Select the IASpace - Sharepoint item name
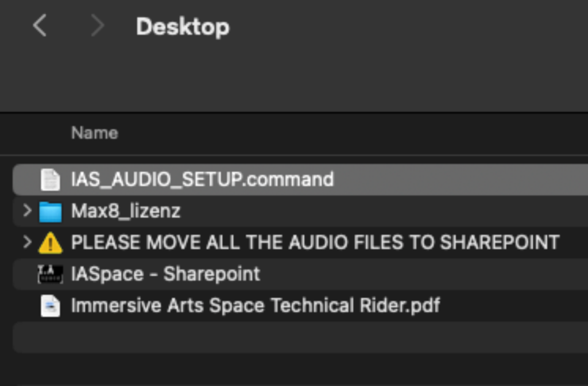The height and width of the screenshot is (386, 588). (165, 274)
